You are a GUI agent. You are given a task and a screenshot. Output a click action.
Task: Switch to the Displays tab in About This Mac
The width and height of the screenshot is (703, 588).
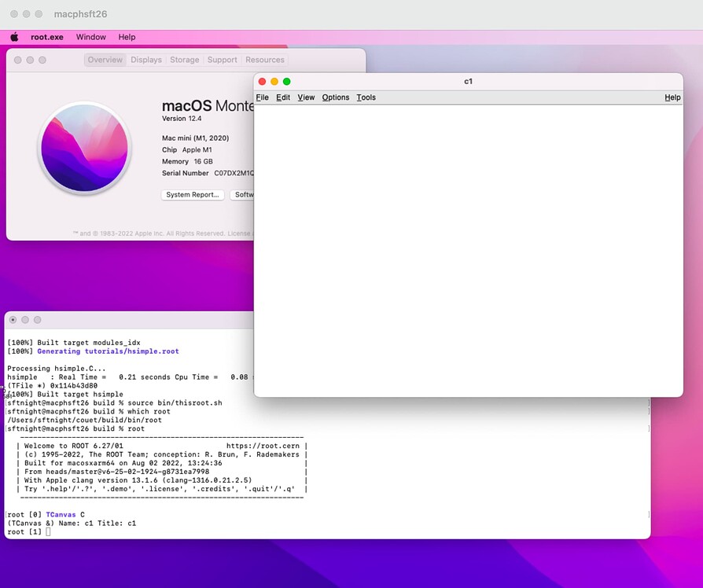146,60
